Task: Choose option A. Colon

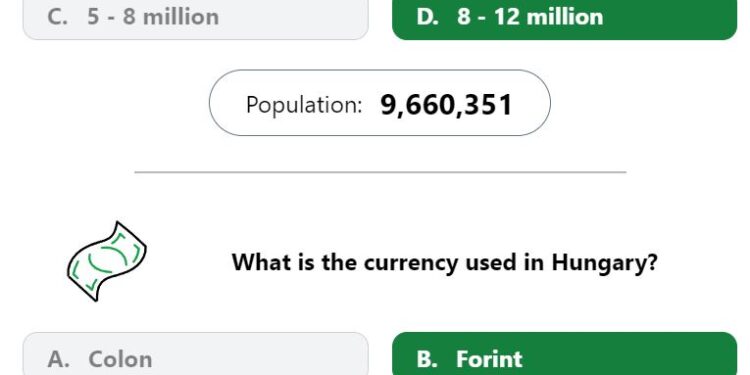Action: pos(196,353)
